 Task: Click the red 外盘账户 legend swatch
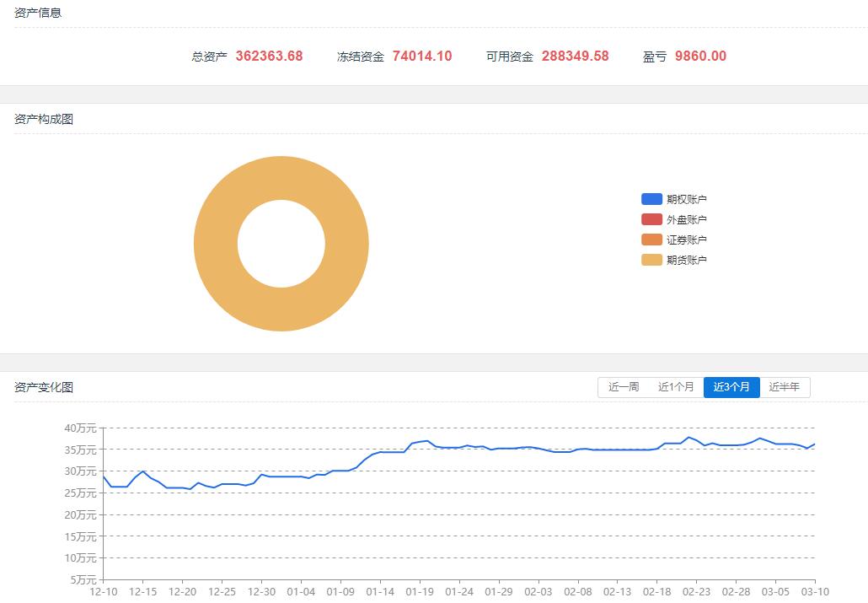(651, 219)
